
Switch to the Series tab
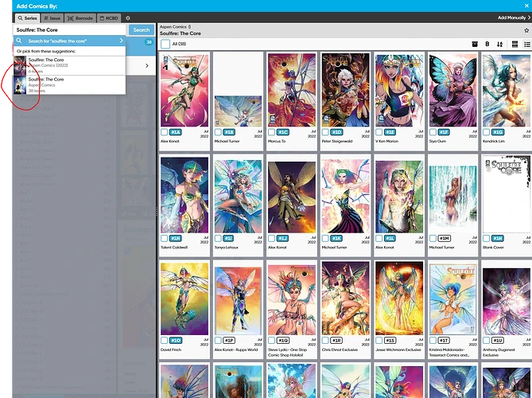pos(28,18)
